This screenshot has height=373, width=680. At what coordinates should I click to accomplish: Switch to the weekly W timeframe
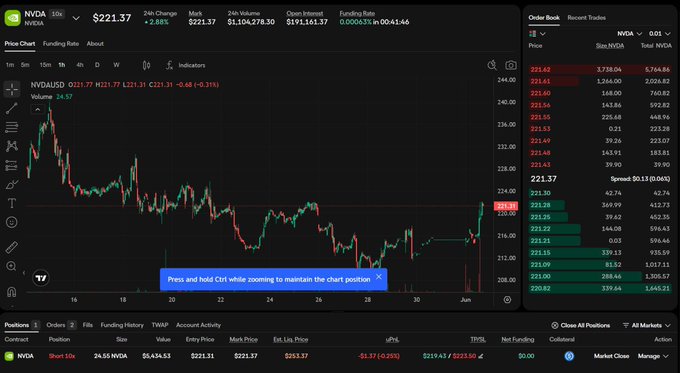coord(116,65)
